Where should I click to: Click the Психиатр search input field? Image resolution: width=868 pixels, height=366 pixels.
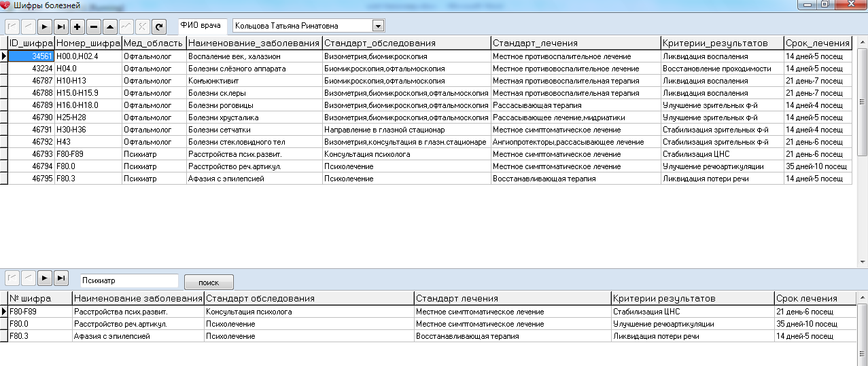pyautogui.click(x=129, y=279)
